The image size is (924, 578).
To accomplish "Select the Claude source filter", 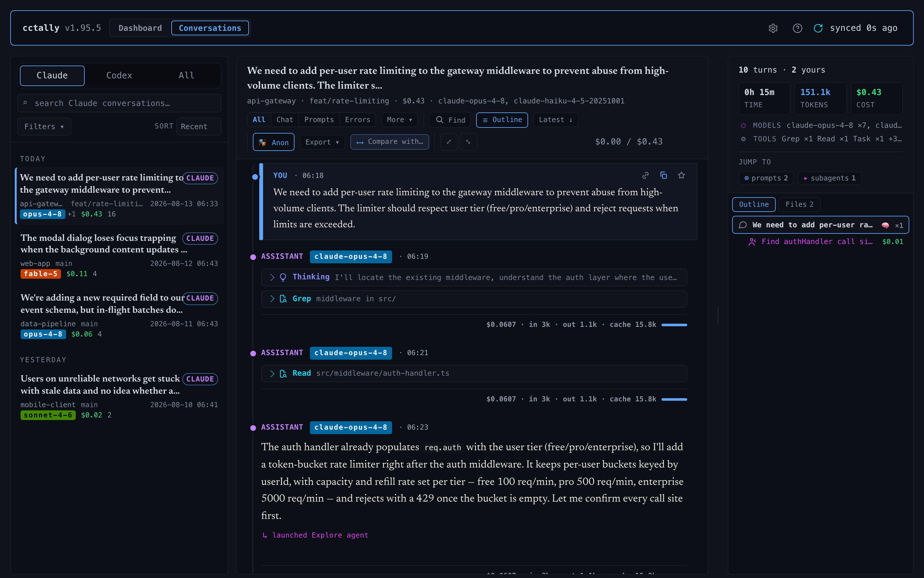I will click(x=52, y=75).
